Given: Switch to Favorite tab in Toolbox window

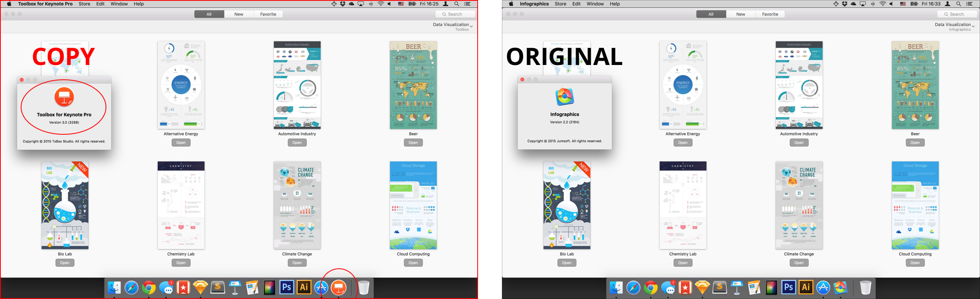Looking at the screenshot, I should pyautogui.click(x=268, y=14).
